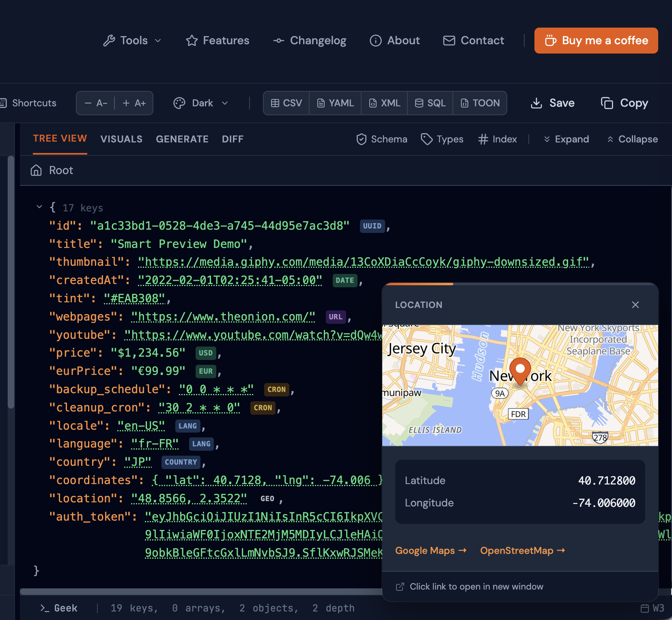
Task: Collapse the root JSON object
Action: [x=39, y=207]
